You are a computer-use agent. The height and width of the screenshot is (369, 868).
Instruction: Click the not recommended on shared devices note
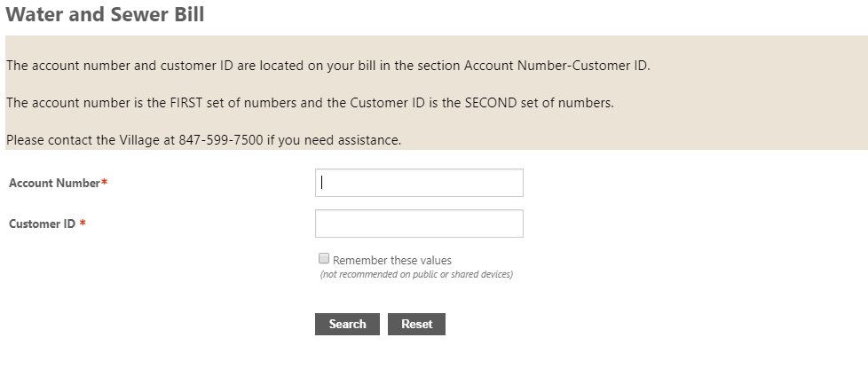coord(416,274)
